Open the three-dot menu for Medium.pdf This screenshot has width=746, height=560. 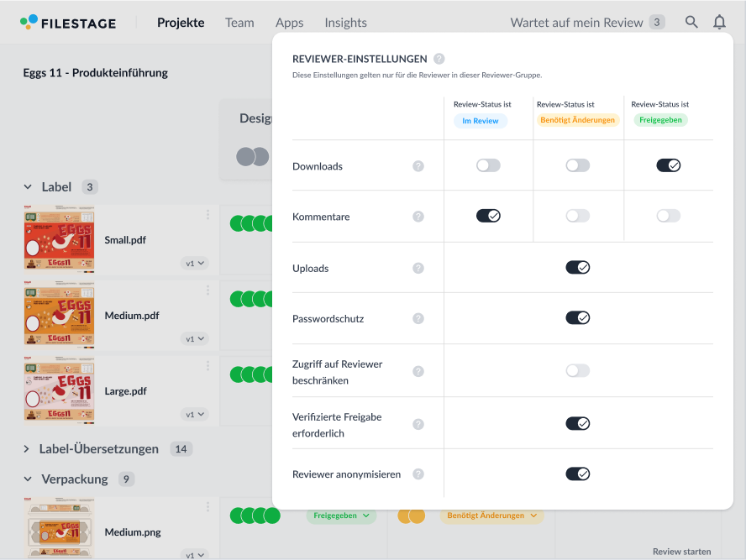tap(208, 290)
